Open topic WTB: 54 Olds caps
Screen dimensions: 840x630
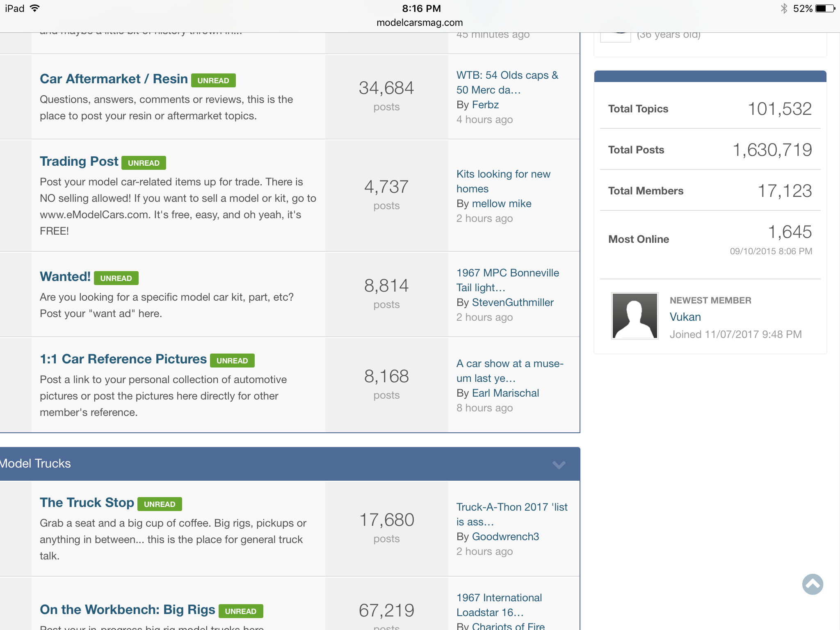[x=507, y=82]
